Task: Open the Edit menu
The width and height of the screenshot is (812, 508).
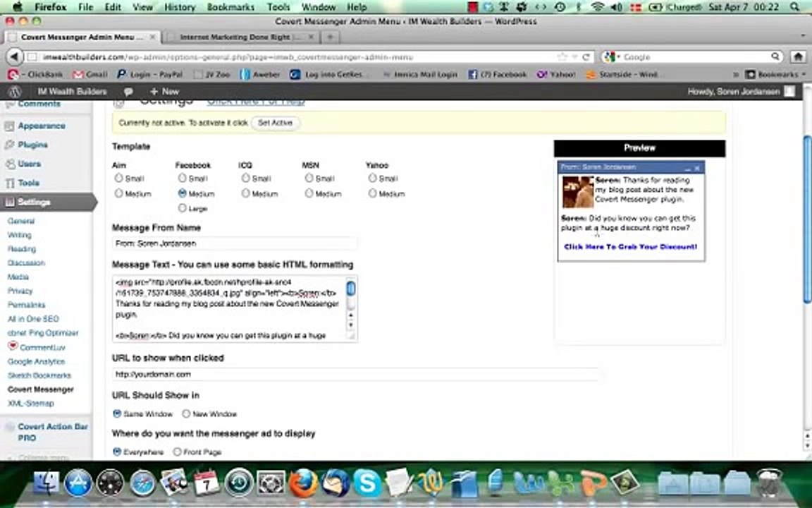Action: coord(113,7)
